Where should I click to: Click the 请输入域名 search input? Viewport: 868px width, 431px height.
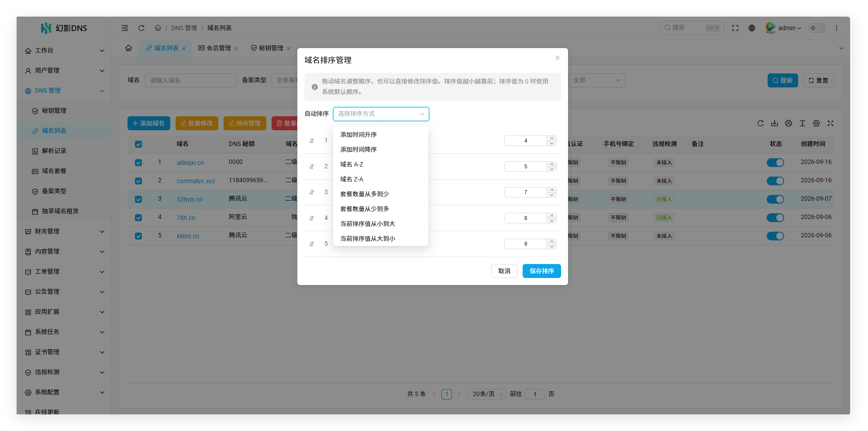191,80
